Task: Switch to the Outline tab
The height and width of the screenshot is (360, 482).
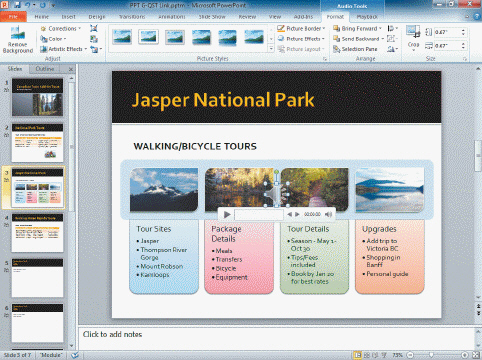Action: 45,69
